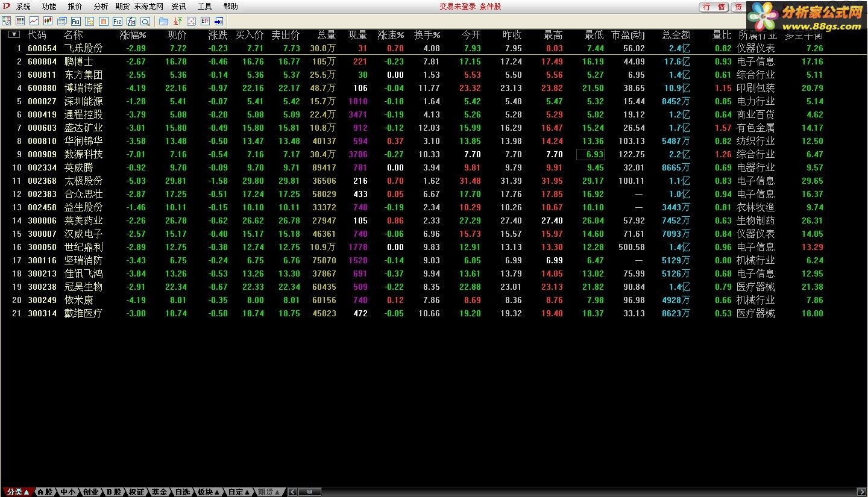Open the time-share line chart icon
This screenshot has height=497, width=868.
[34, 21]
